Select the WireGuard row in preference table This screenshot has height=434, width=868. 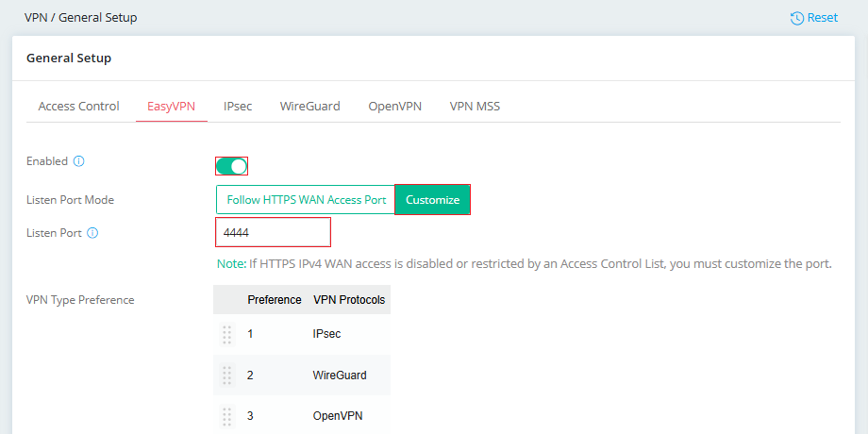[x=302, y=376]
